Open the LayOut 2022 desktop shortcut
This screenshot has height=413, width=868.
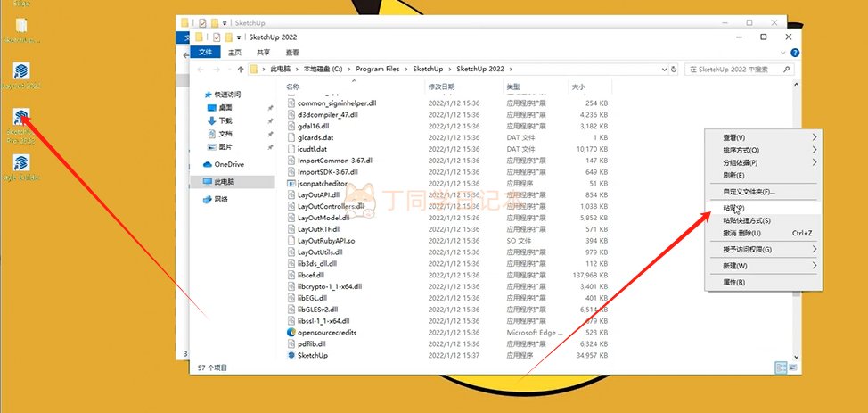pos(22,73)
